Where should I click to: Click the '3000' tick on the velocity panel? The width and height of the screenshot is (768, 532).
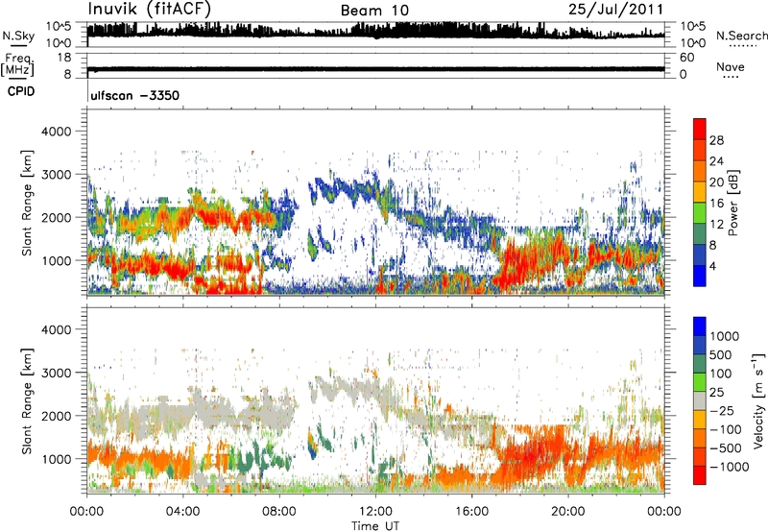point(57,373)
